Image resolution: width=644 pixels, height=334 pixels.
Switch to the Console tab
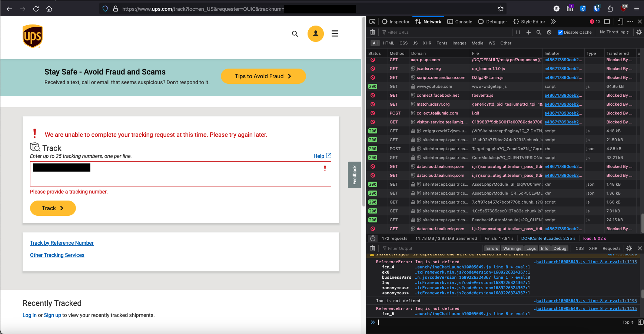(x=460, y=22)
